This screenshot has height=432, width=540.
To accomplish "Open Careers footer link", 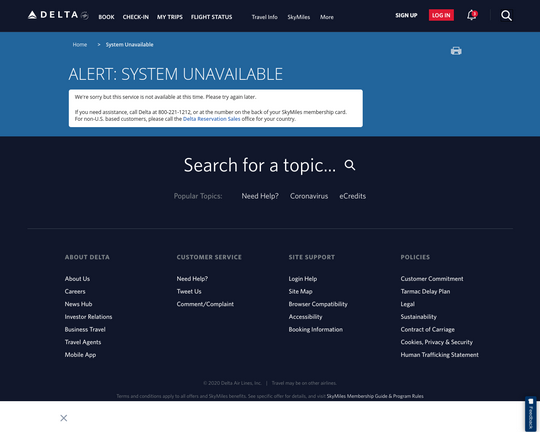I will pos(75,291).
